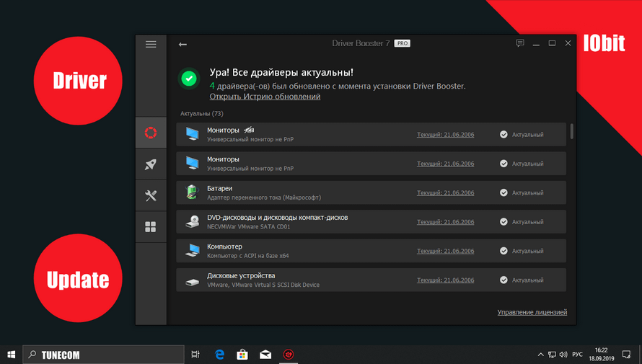
Task: Open Microsoft Store from the taskbar
Action: click(242, 355)
